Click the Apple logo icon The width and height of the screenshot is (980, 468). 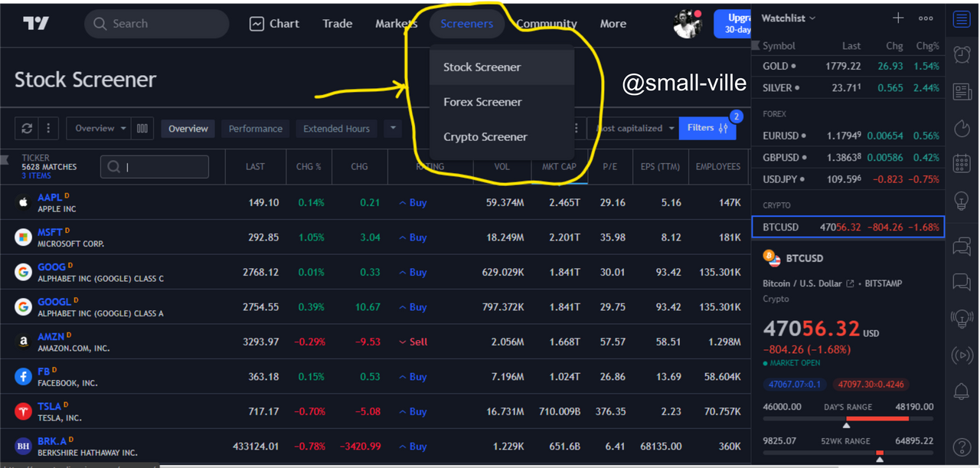23,203
